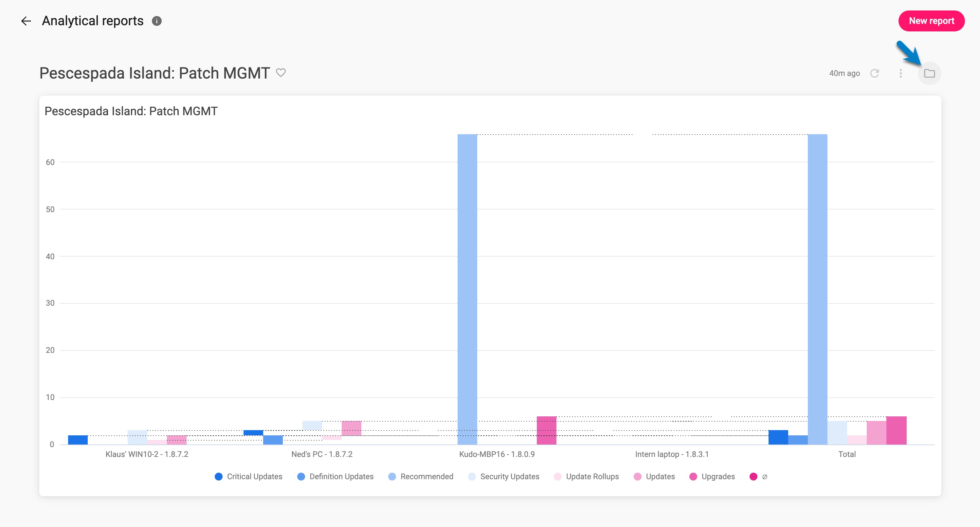The image size is (980, 527).
Task: Select the Upgrades bar for Kudo-MBP16
Action: point(547,430)
